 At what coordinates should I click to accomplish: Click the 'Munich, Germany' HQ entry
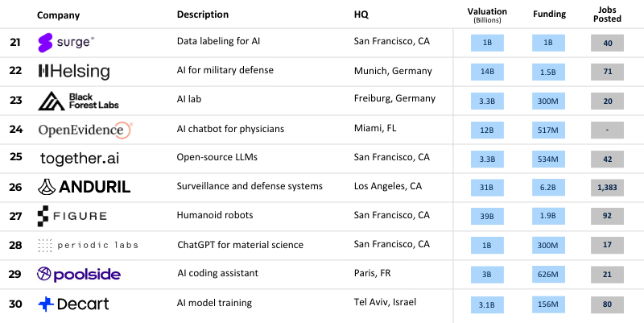pyautogui.click(x=394, y=71)
